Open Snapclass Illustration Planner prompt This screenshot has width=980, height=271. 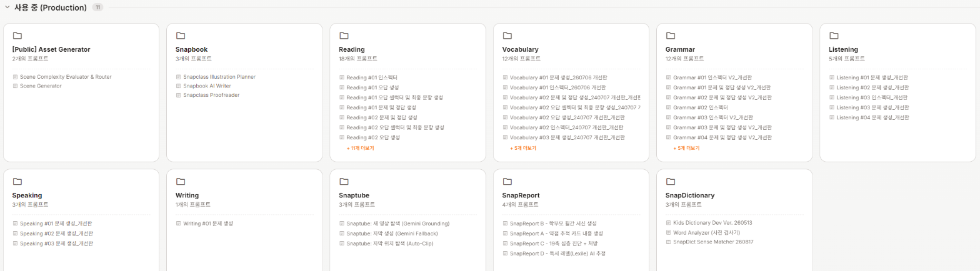coord(219,77)
